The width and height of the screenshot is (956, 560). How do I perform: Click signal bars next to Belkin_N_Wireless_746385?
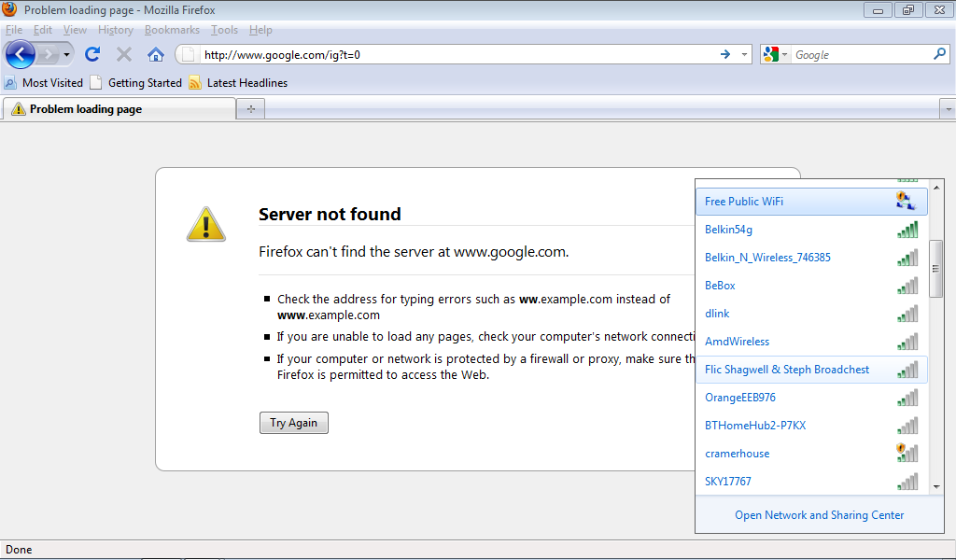tap(907, 258)
